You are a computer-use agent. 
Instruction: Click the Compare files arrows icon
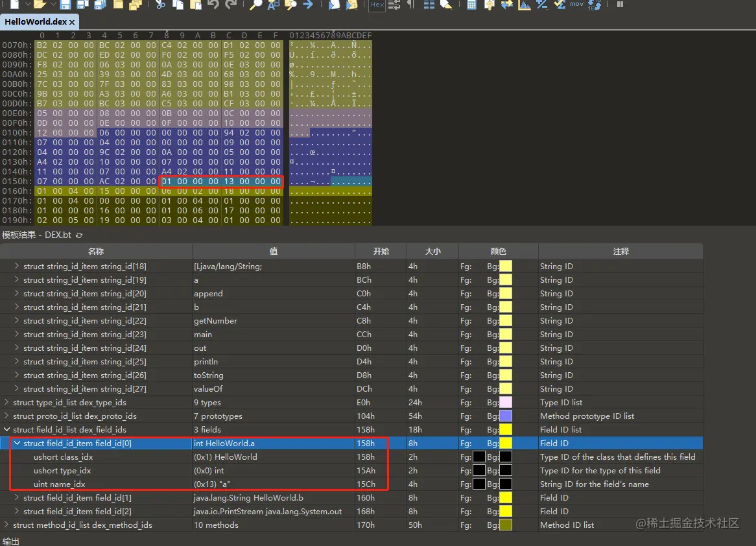point(507,5)
